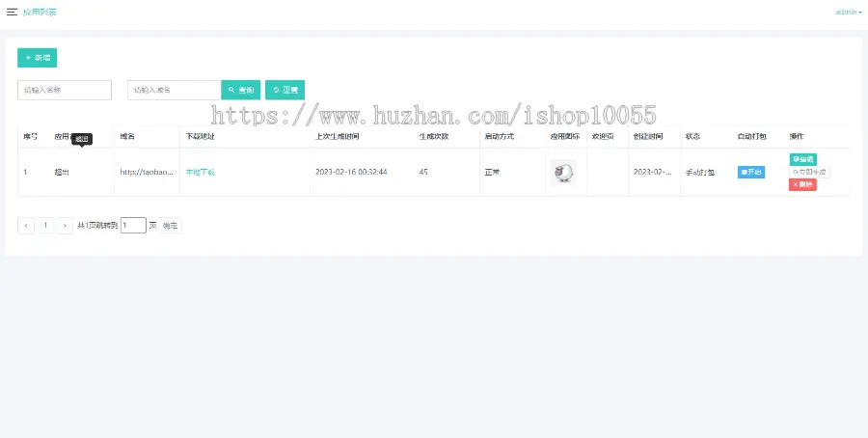Screen dimensions: 868x438
Task: Click the blue 开启 auto-pack button
Action: click(751, 173)
